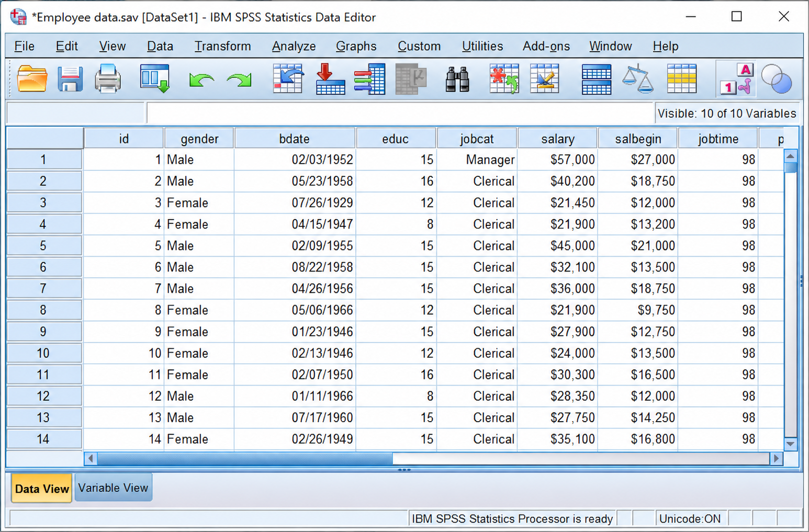Screen dimensions: 809x532
Task: Click the greyed Run descriptive statistics icon
Action: point(411,79)
